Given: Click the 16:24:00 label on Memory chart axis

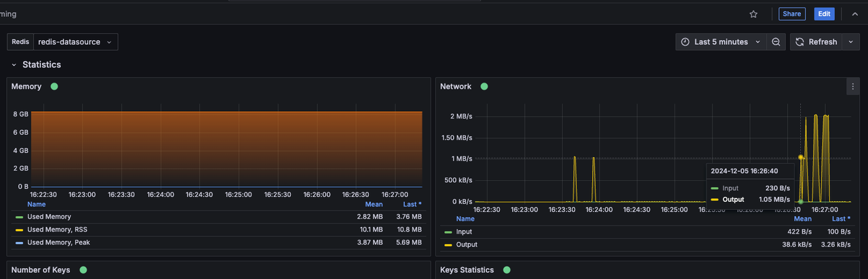Looking at the screenshot, I should click(x=160, y=194).
